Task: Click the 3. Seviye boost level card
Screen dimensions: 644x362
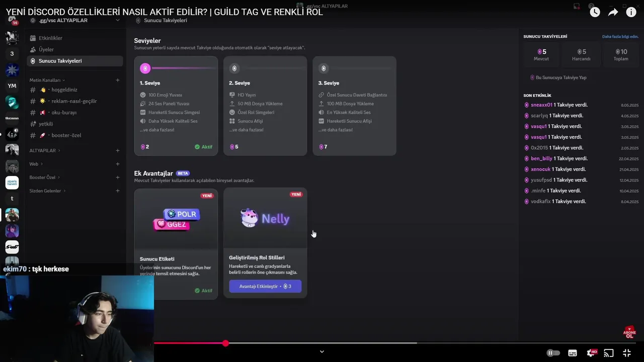Action: [354, 106]
